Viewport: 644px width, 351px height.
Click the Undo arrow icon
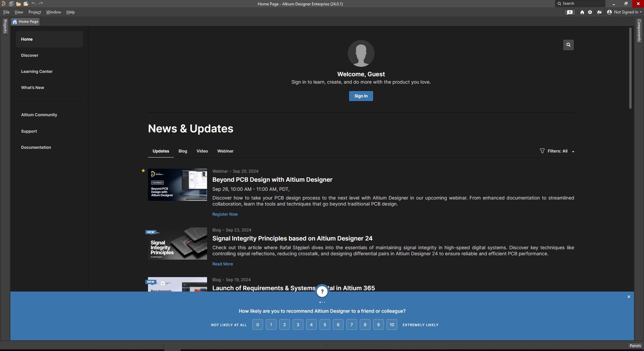34,4
